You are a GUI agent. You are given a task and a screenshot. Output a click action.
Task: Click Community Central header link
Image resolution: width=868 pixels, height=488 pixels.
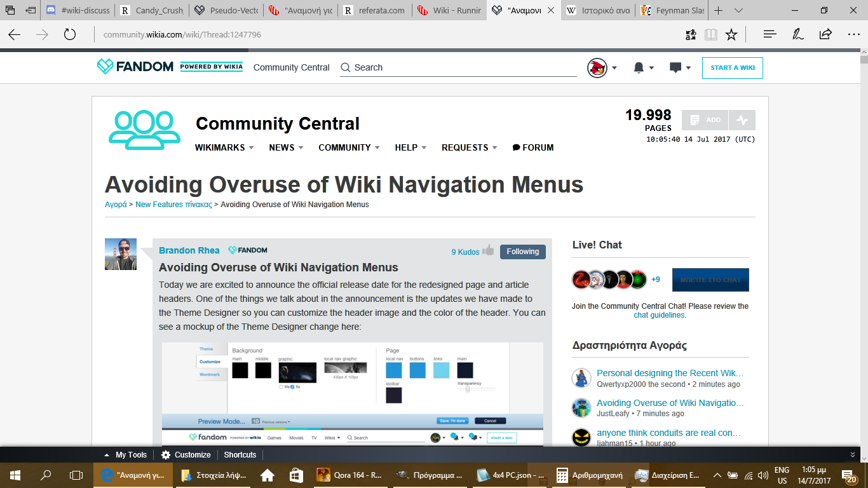point(292,67)
